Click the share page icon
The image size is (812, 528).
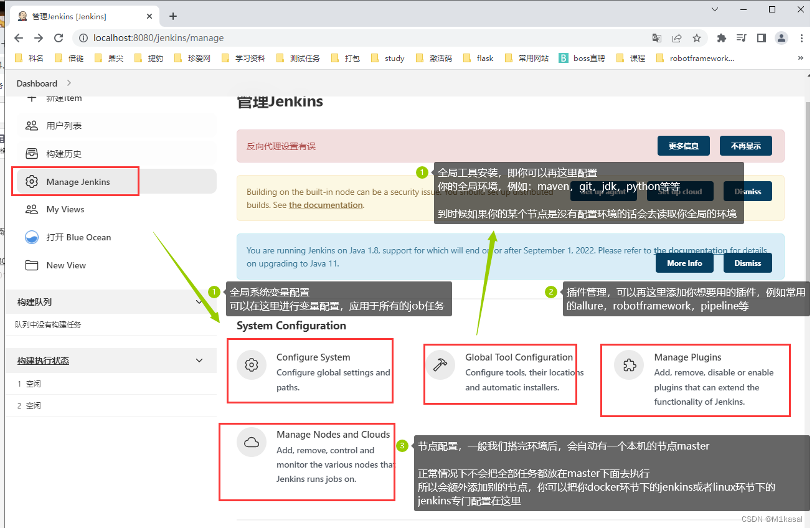(677, 38)
